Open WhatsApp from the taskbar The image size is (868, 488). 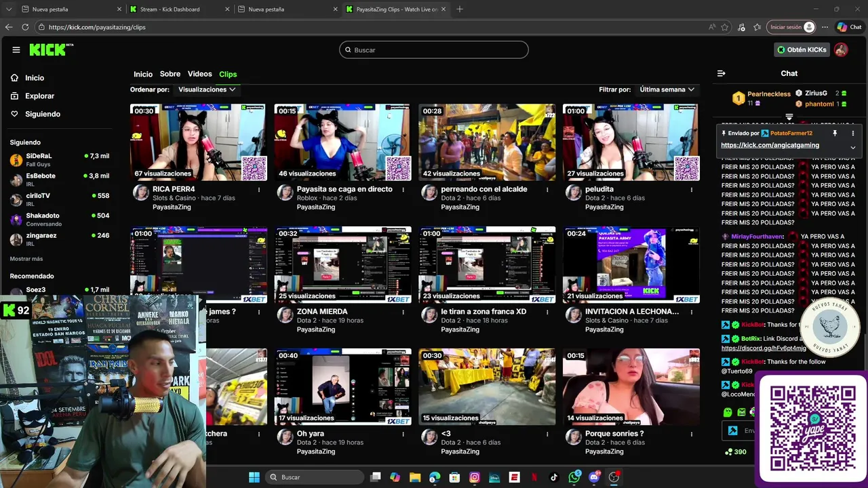coord(574,477)
